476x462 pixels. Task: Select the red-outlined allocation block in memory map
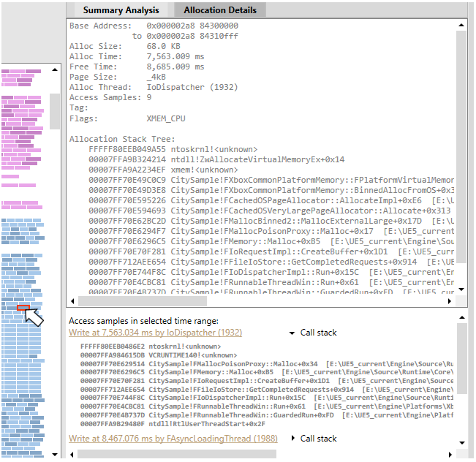click(x=23, y=308)
